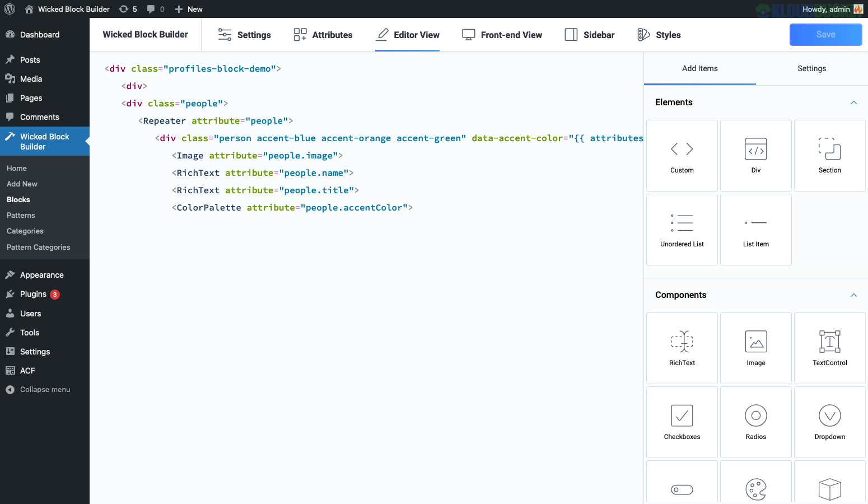Select the ColorPalette line in the editor
The width and height of the screenshot is (868, 504).
[x=292, y=208]
